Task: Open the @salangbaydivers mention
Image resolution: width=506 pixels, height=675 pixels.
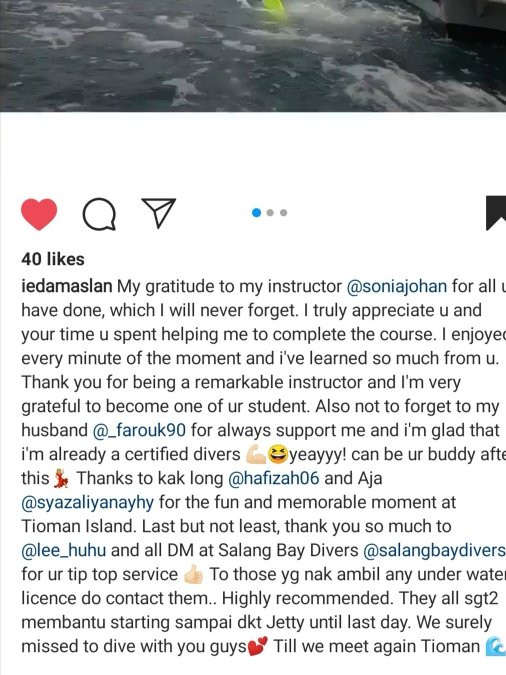Action: [x=434, y=550]
